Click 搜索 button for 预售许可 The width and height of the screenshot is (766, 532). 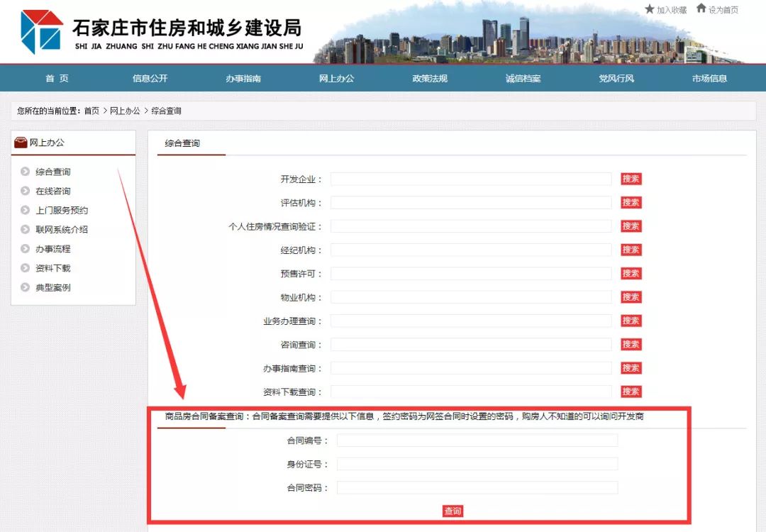[631, 273]
